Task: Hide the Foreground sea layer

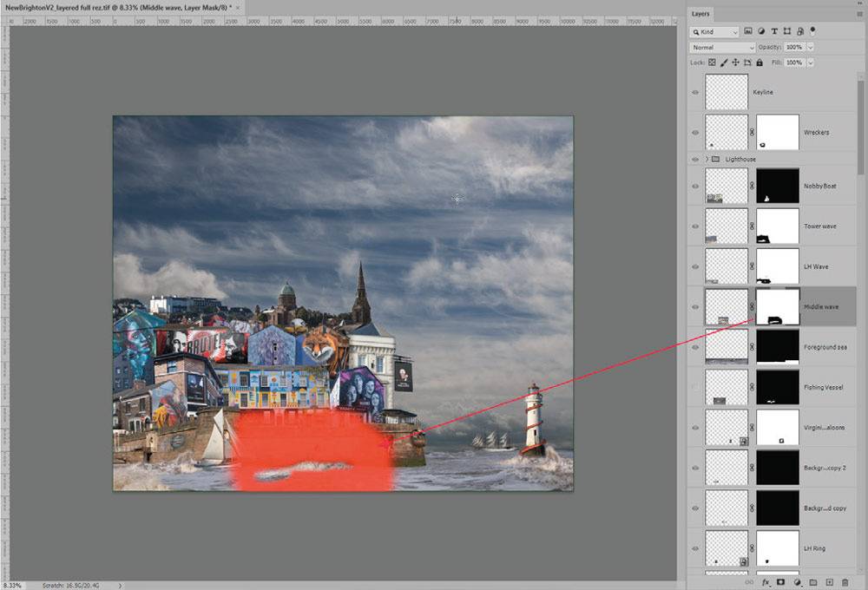Action: (x=695, y=347)
